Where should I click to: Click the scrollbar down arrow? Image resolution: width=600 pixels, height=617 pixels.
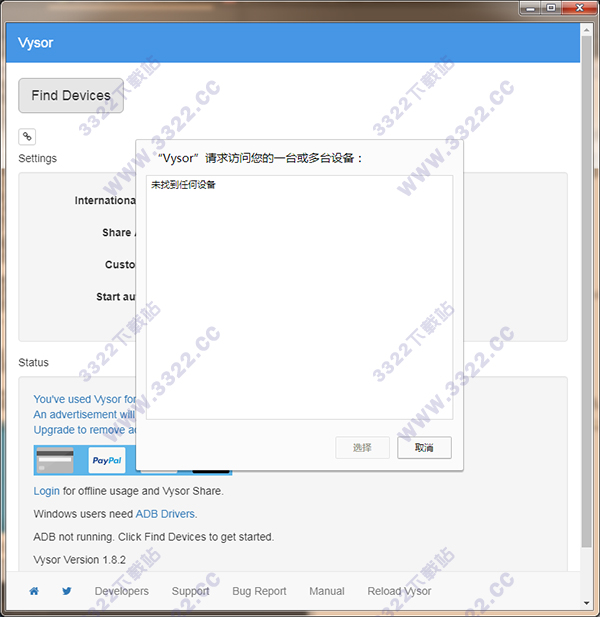[586, 602]
